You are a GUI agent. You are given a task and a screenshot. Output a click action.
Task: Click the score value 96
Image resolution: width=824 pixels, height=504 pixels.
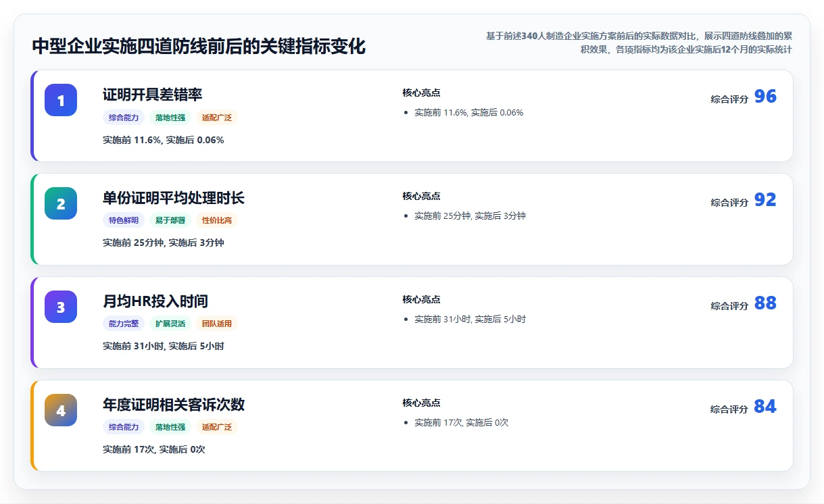(765, 97)
